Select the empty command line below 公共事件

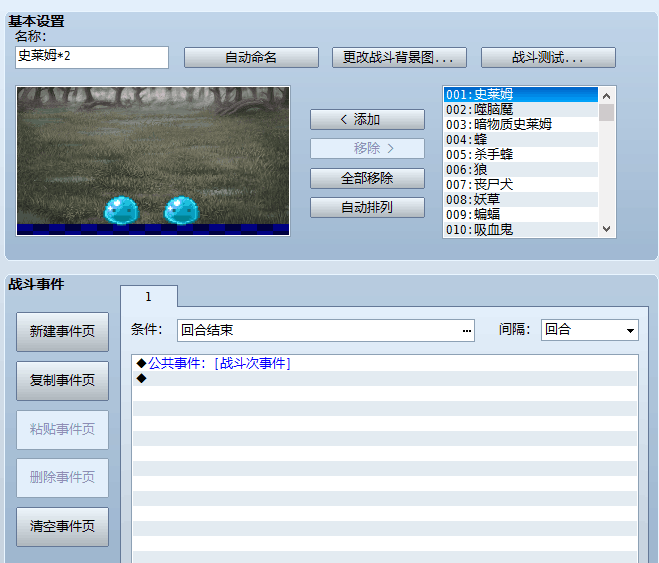click(x=385, y=379)
